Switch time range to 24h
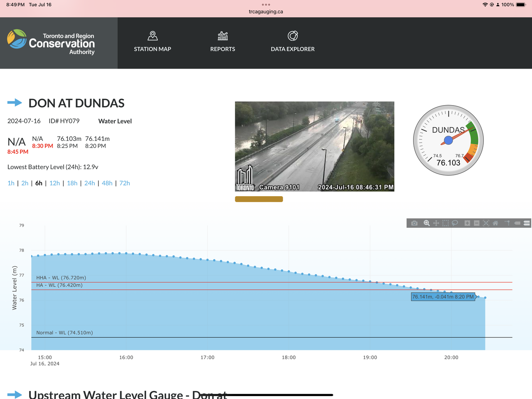 tap(89, 183)
